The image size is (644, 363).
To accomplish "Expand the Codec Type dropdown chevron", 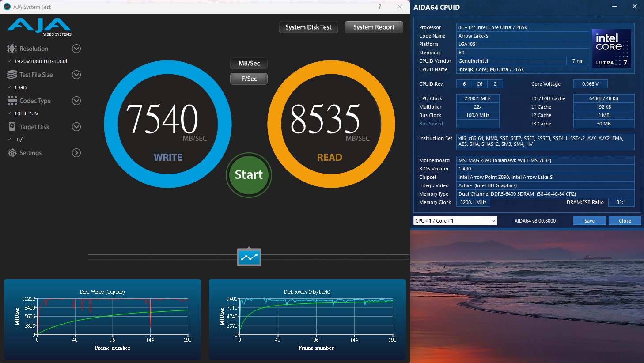I will coord(76,101).
